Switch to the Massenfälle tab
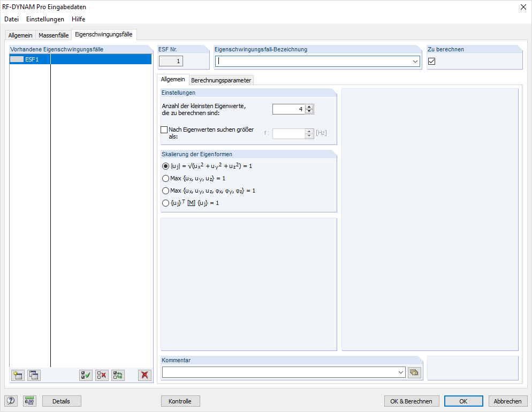The height and width of the screenshot is (412, 532). 54,35
